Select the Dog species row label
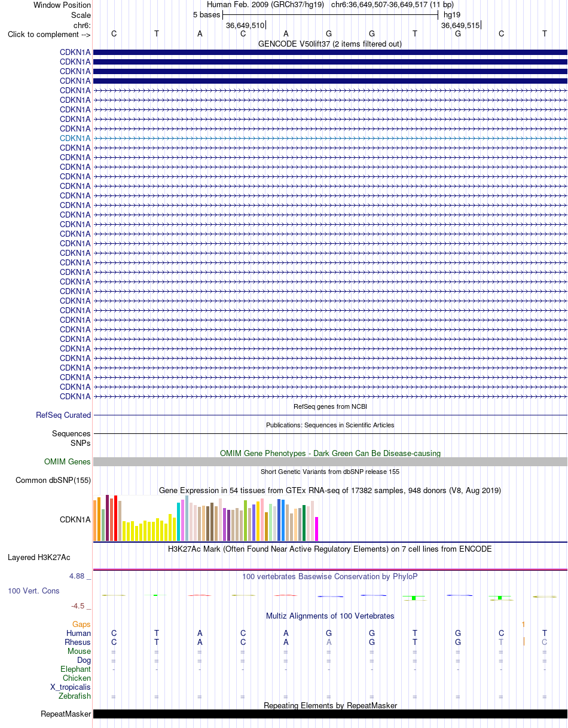 tap(84, 660)
